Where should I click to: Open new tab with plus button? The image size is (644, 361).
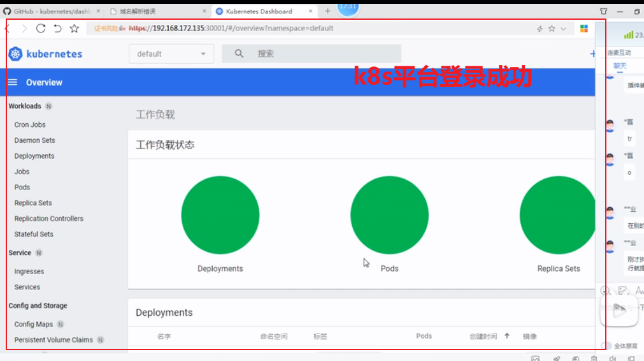[x=327, y=11]
